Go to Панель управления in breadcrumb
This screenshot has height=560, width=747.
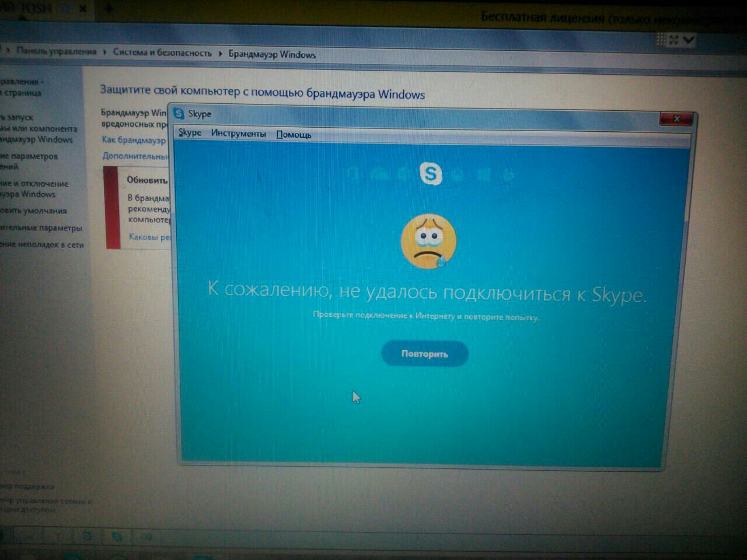point(56,51)
